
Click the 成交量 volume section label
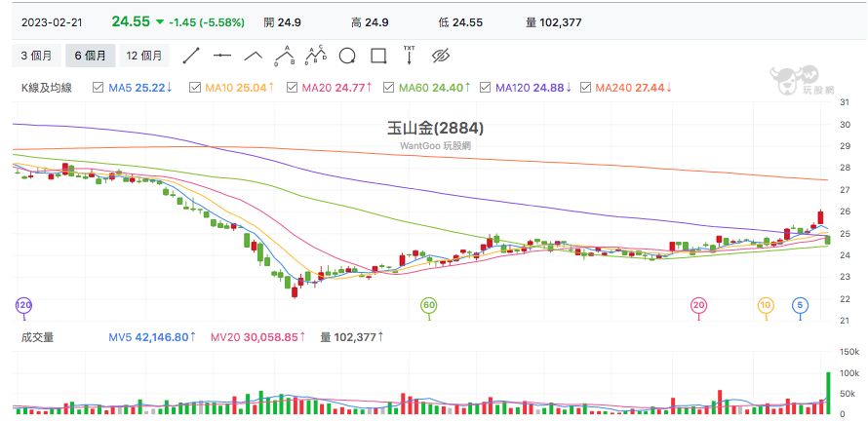click(37, 337)
